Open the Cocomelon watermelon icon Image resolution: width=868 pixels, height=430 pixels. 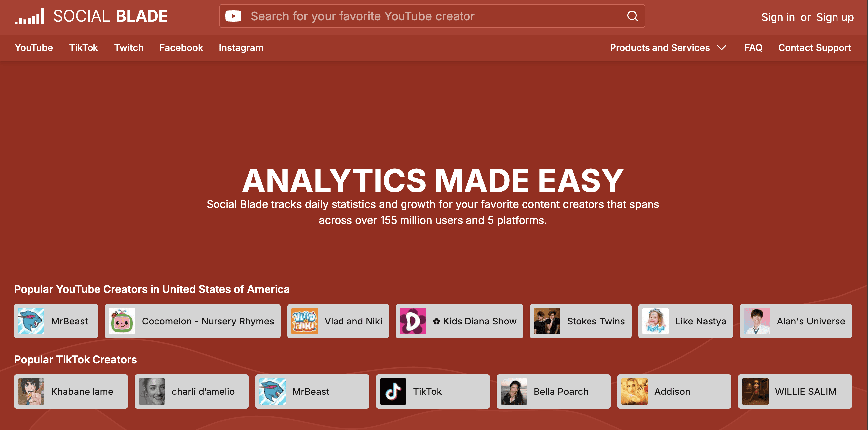click(x=122, y=321)
